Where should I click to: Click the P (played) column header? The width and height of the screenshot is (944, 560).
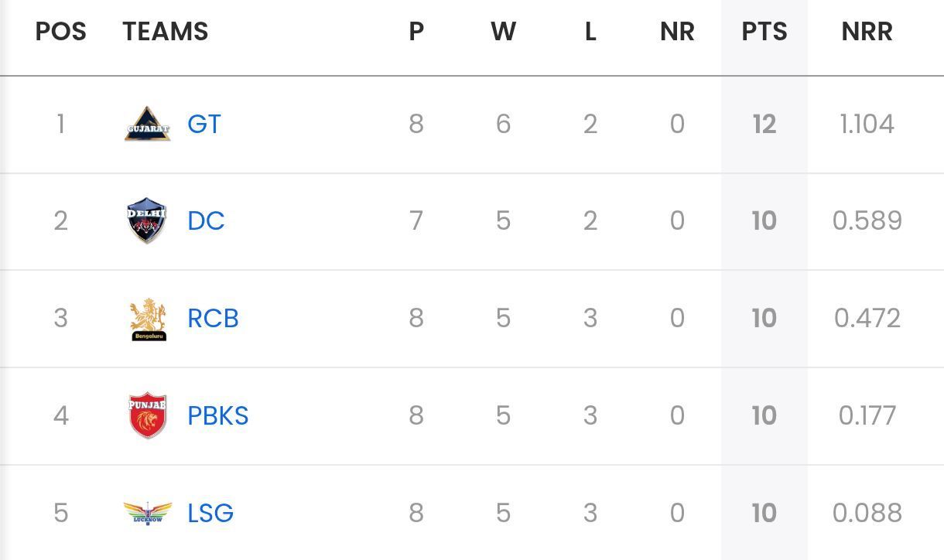tap(416, 32)
